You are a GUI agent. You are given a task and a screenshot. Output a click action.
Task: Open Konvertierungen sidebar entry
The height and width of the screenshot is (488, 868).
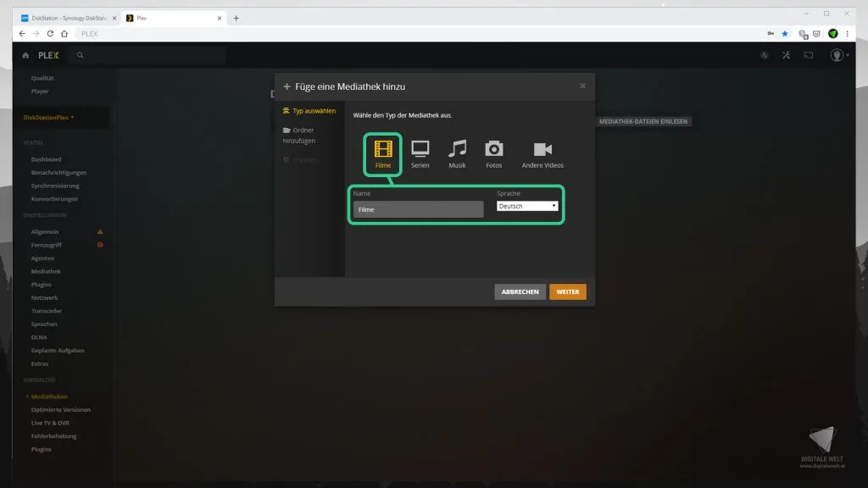point(54,199)
